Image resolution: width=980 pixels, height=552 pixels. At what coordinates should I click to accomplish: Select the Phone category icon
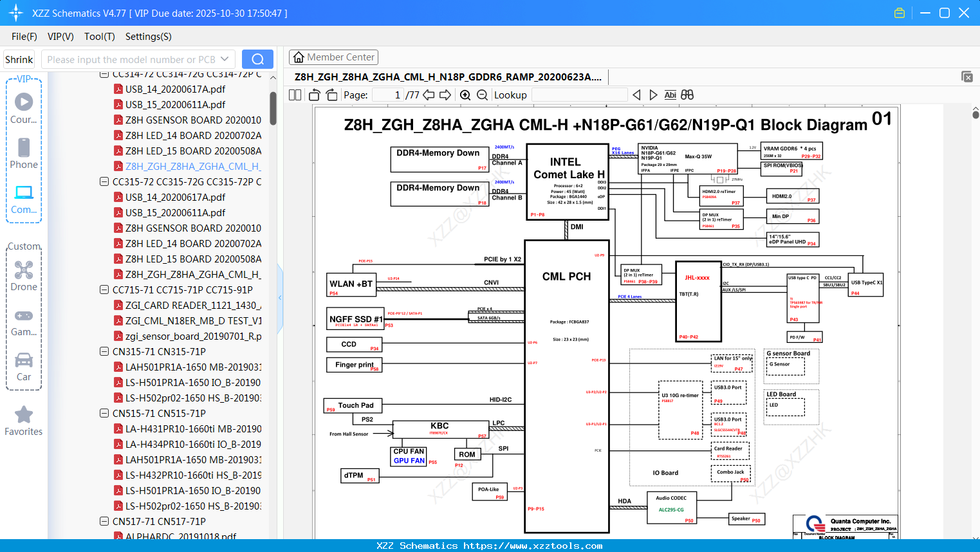24,153
